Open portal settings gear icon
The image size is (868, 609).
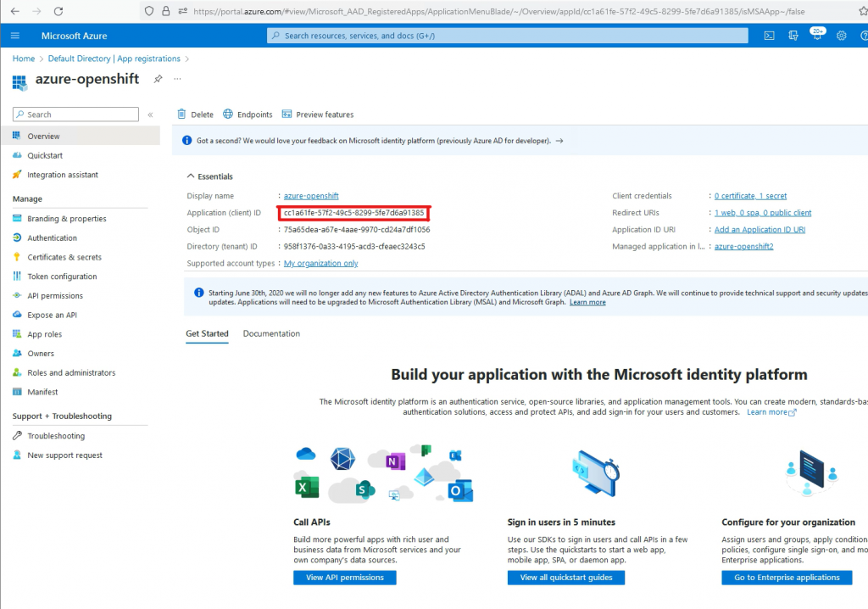(842, 36)
